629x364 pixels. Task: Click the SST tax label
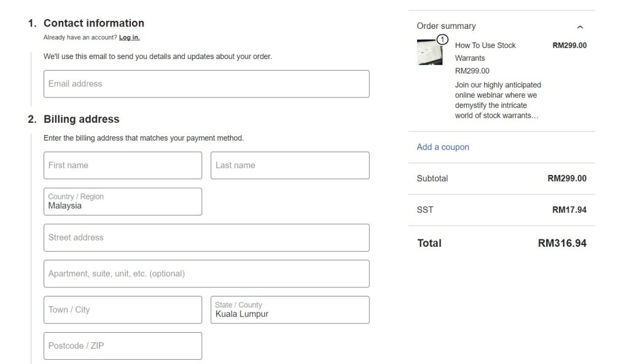[424, 209]
